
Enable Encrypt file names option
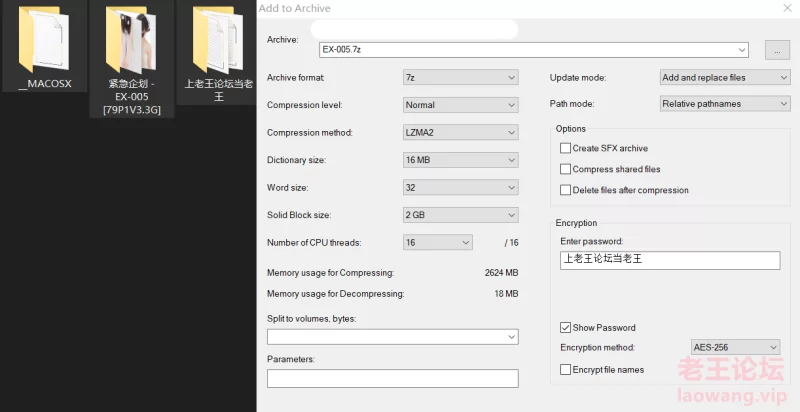(566, 369)
